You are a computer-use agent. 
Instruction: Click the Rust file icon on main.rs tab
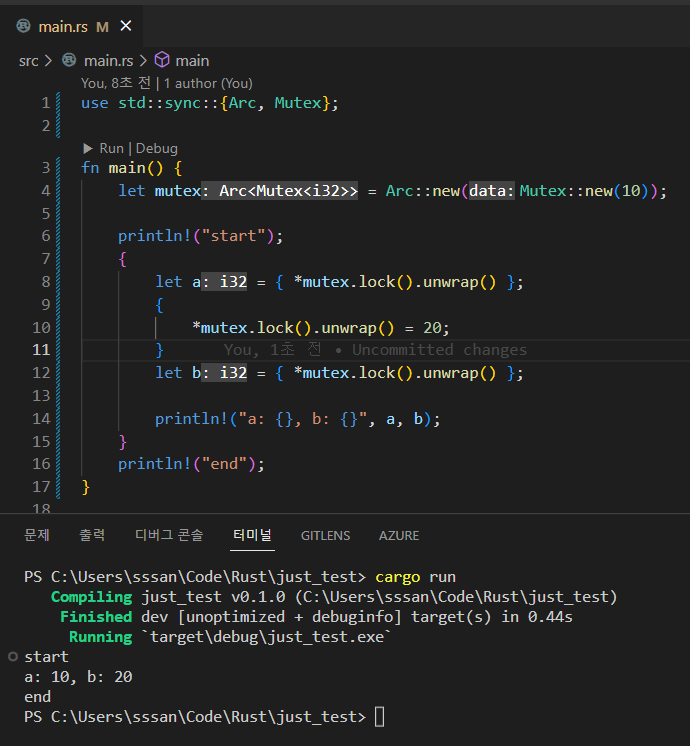[x=24, y=27]
